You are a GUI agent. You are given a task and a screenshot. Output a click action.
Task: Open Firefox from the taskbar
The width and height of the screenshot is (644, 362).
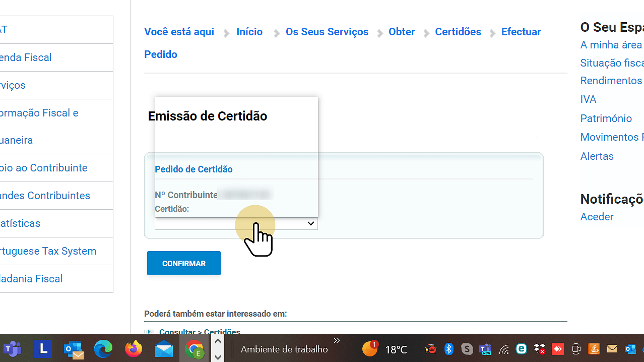(x=134, y=349)
